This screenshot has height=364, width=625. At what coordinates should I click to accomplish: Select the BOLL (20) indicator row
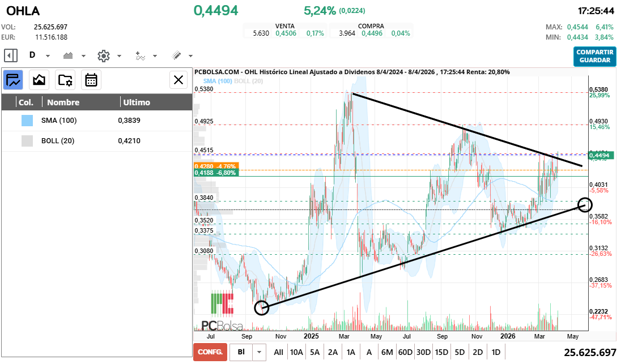97,141
